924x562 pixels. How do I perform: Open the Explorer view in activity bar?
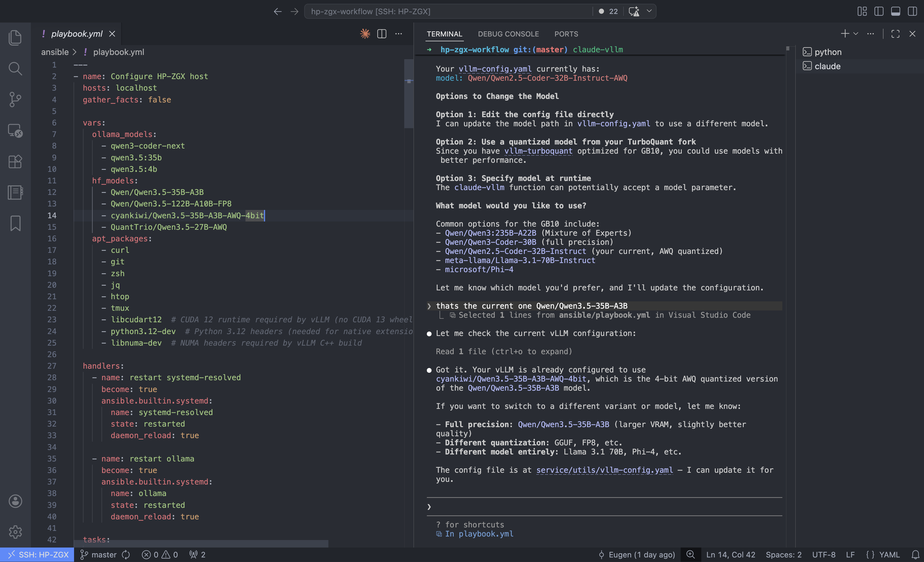point(15,38)
